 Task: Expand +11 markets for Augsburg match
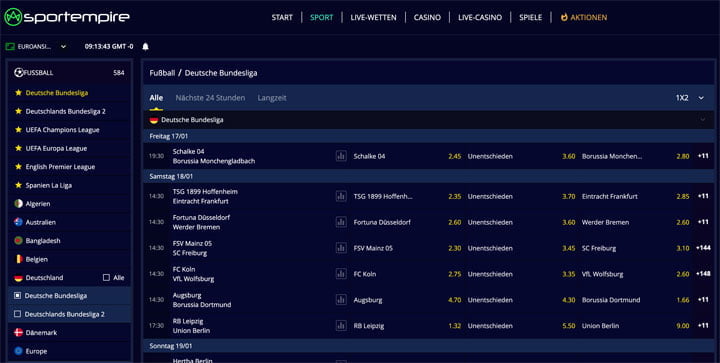click(703, 300)
